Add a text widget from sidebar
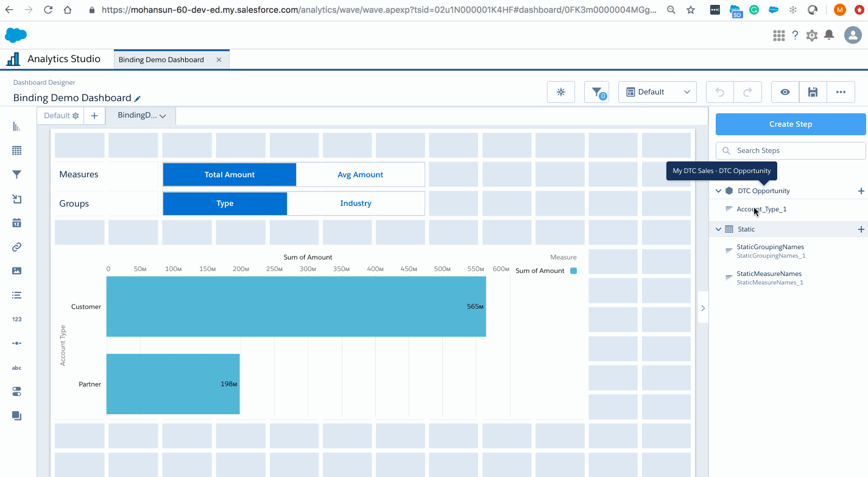This screenshot has height=477, width=868. [16, 367]
